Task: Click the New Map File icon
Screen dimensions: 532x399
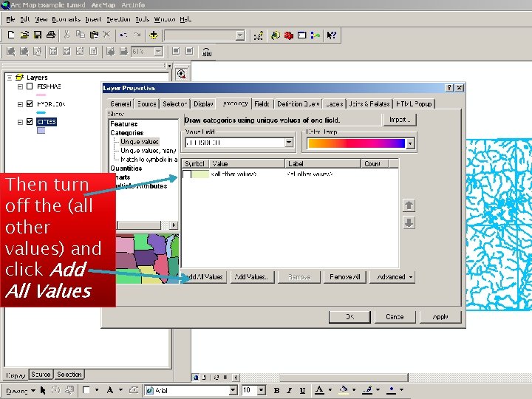Action: [x=11, y=35]
